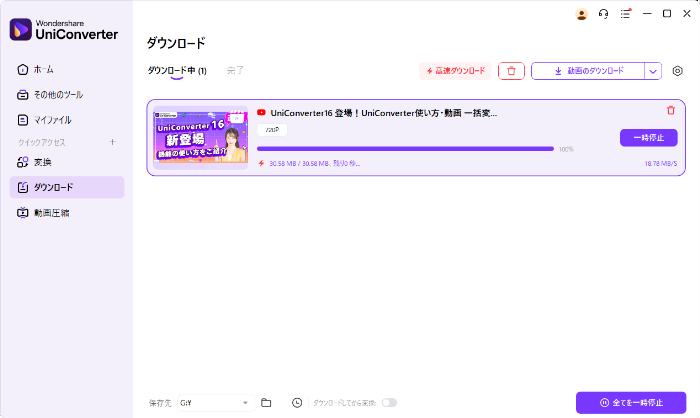Select ダウンロード in the sidebar
Screen dimensions: 700x418
point(67,187)
